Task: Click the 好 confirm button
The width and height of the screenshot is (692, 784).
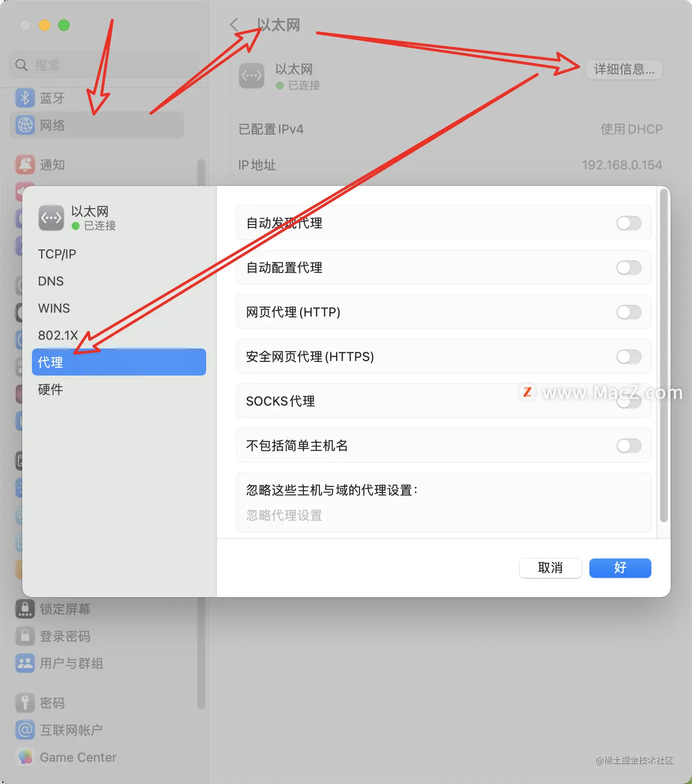Action: [x=620, y=568]
